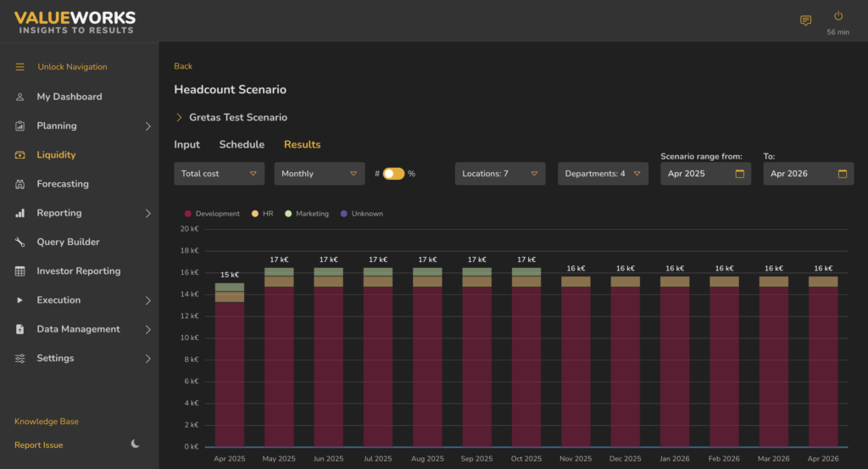Toggle the number/percent switch
Screen dimensions: 868x469
(x=393, y=174)
